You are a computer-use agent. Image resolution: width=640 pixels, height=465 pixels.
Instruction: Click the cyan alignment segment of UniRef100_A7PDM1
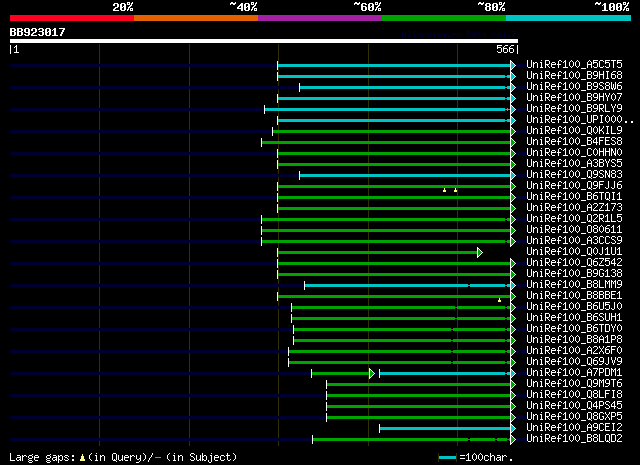pos(445,374)
